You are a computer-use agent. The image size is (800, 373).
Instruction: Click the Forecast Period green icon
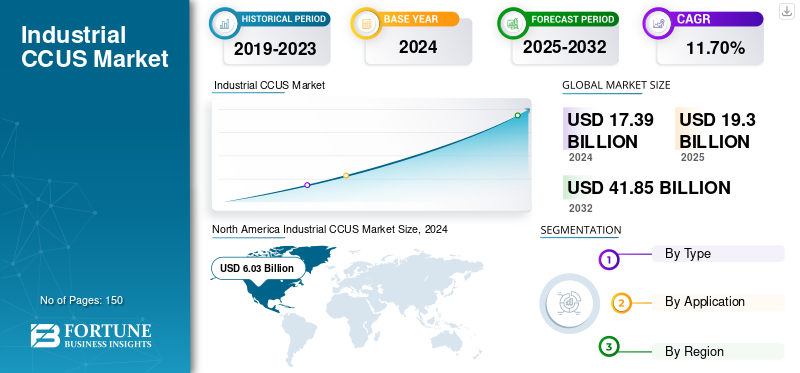click(x=512, y=23)
